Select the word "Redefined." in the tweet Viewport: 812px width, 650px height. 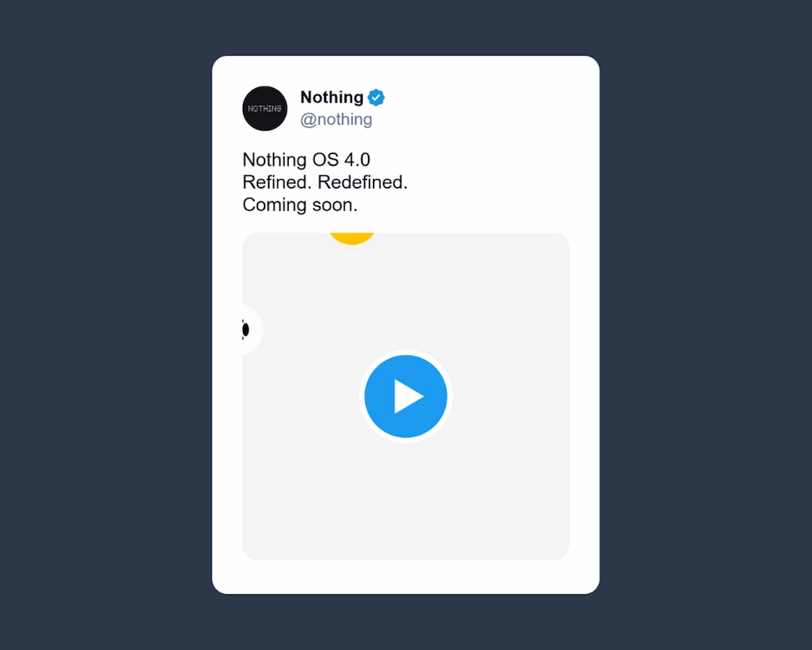363,182
